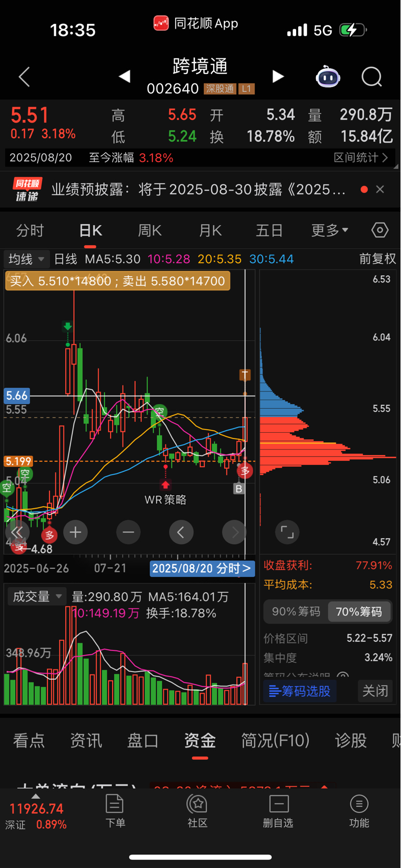This screenshot has height=868, width=401.
Task: Select the 五日 chart tab
Action: [x=269, y=230]
